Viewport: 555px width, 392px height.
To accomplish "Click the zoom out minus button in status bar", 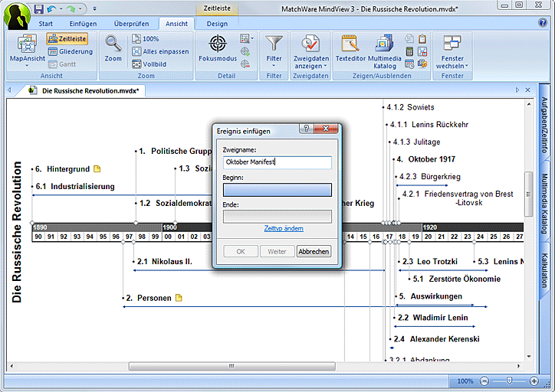I will point(484,381).
